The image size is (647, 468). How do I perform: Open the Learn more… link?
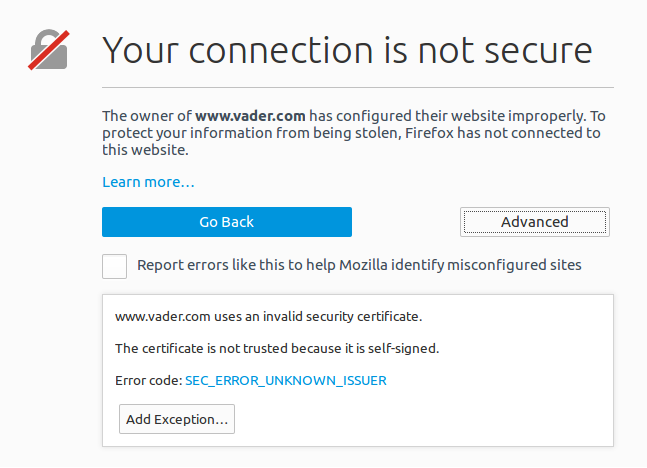148,182
